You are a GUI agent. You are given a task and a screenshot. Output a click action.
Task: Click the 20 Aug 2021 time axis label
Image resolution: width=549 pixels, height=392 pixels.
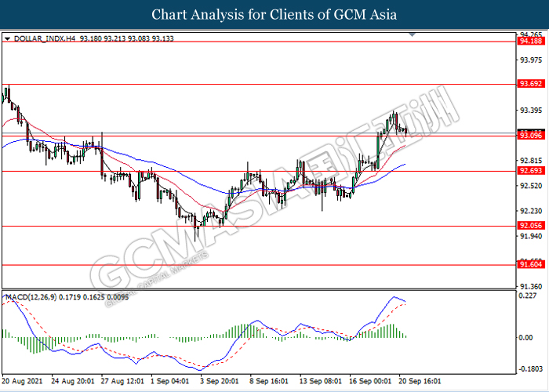tap(23, 381)
